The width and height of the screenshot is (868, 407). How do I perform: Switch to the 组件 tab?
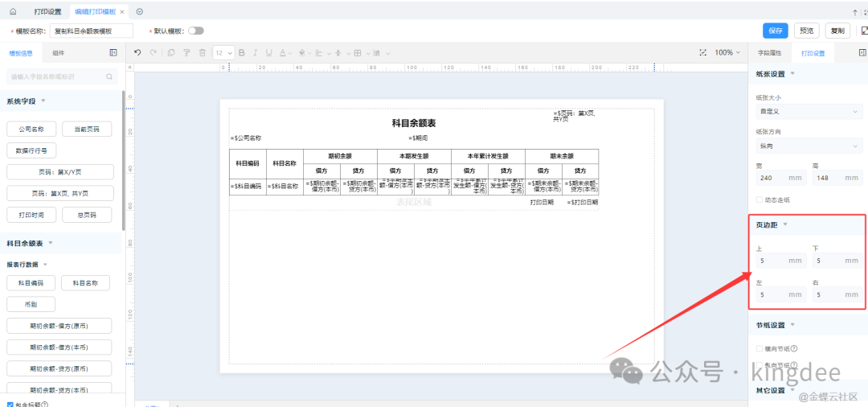[59, 52]
